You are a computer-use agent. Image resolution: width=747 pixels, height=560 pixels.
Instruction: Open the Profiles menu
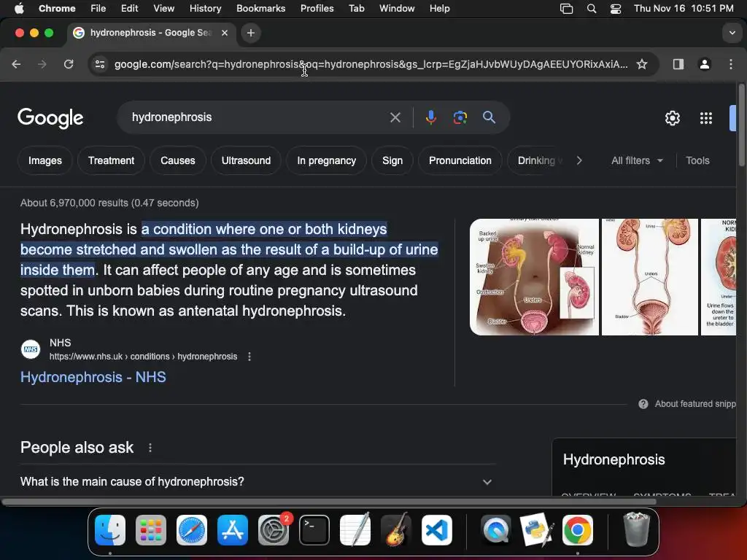pyautogui.click(x=317, y=9)
